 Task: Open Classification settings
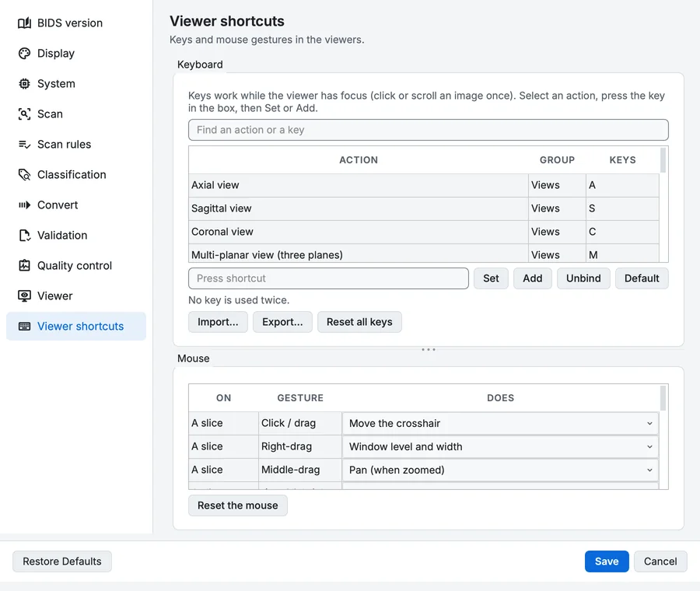tap(76, 174)
